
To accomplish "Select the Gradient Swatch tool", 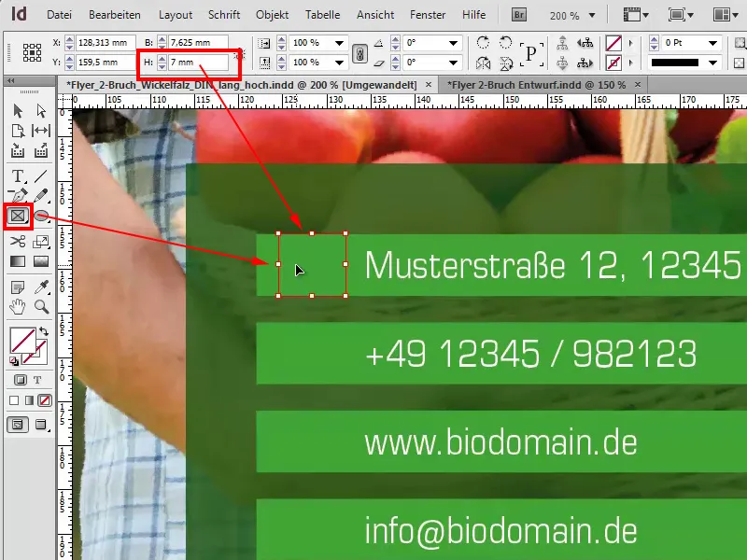I will click(x=18, y=261).
